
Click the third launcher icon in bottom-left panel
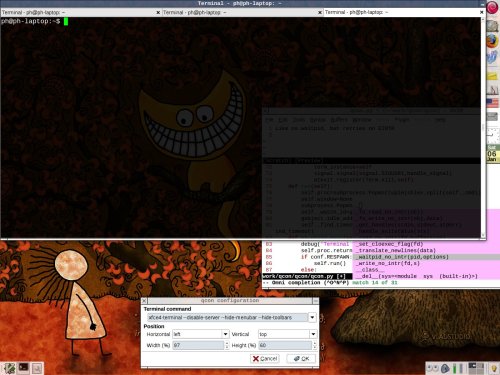coord(37,368)
